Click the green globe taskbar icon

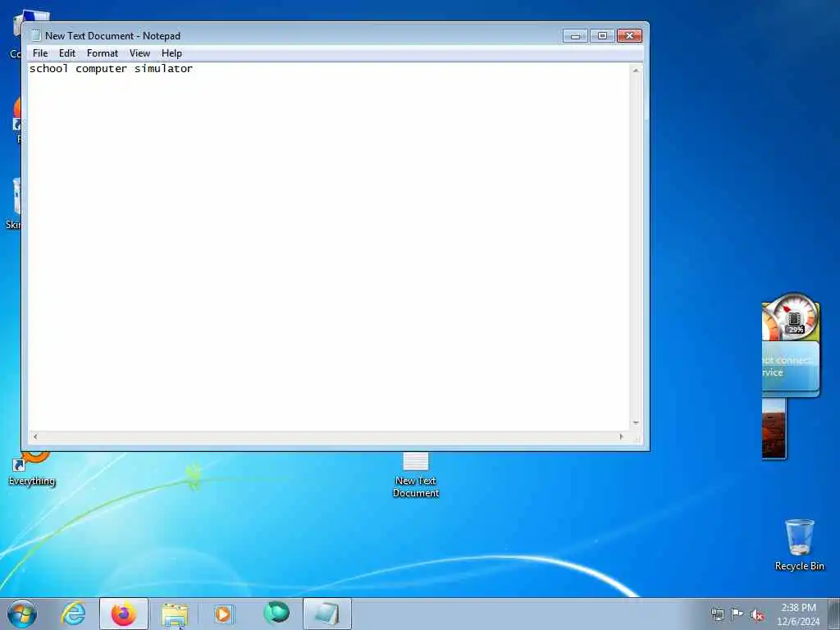(276, 613)
